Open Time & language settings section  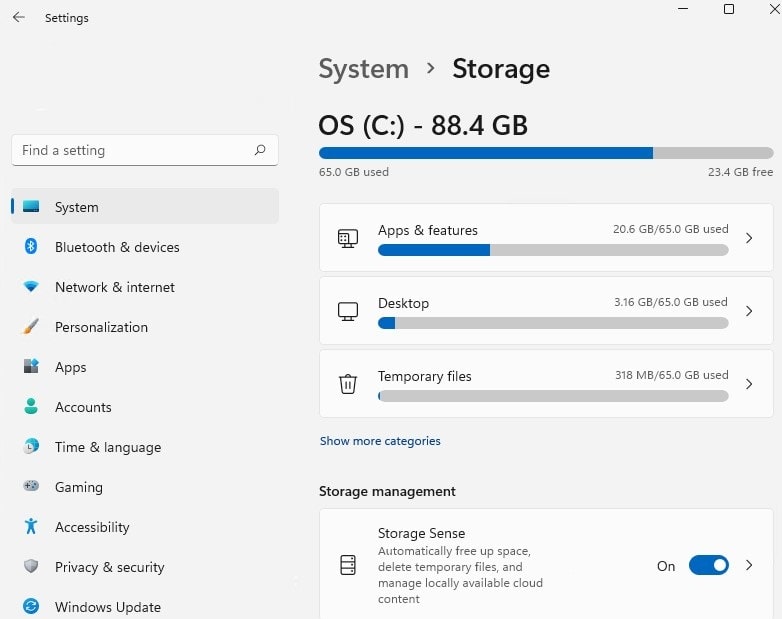(107, 447)
